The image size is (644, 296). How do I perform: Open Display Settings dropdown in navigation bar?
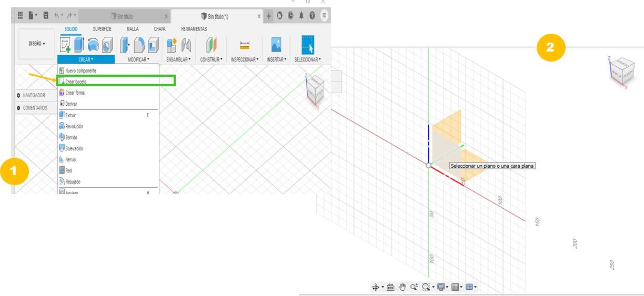[442, 287]
